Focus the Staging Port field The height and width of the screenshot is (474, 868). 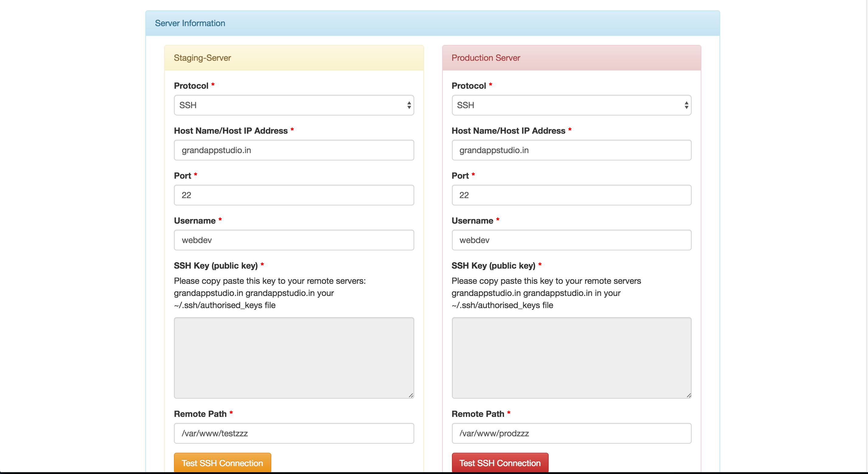294,195
